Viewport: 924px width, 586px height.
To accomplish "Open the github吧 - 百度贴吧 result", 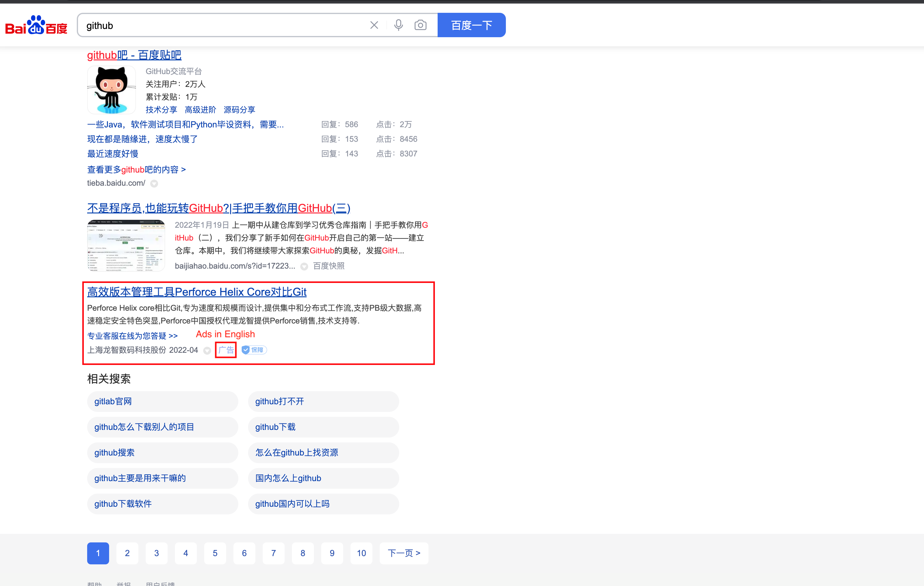I will 133,55.
